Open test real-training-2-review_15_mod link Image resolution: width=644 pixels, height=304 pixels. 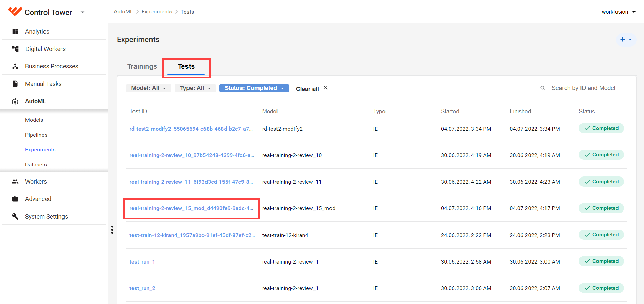(191, 208)
